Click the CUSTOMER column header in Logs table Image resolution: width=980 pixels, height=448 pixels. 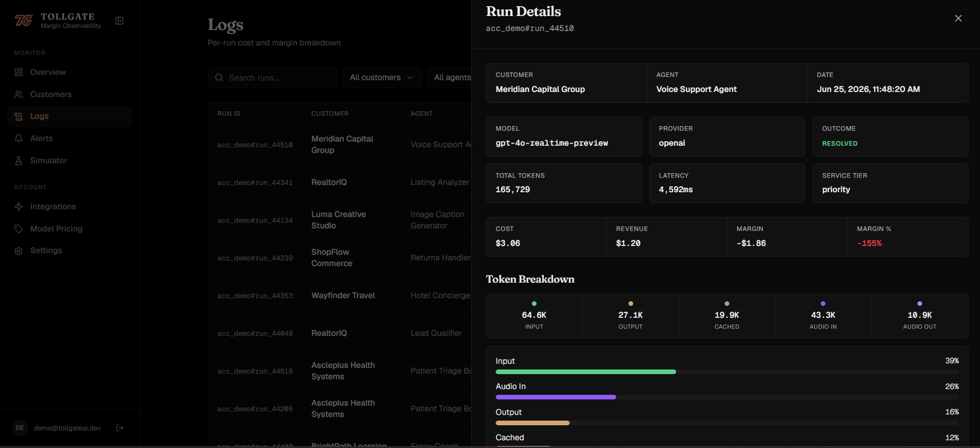(x=330, y=114)
